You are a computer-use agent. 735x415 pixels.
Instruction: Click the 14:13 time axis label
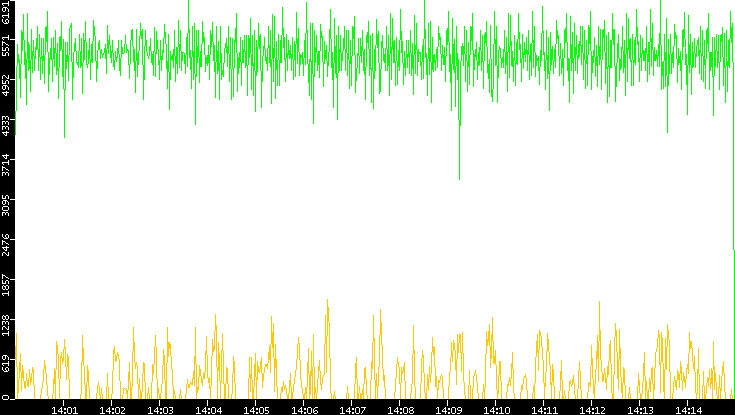pos(640,411)
